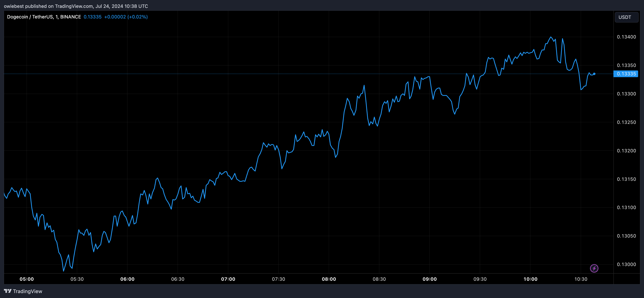Click the Dogecoin / TetherUS symbol title

click(x=44, y=17)
